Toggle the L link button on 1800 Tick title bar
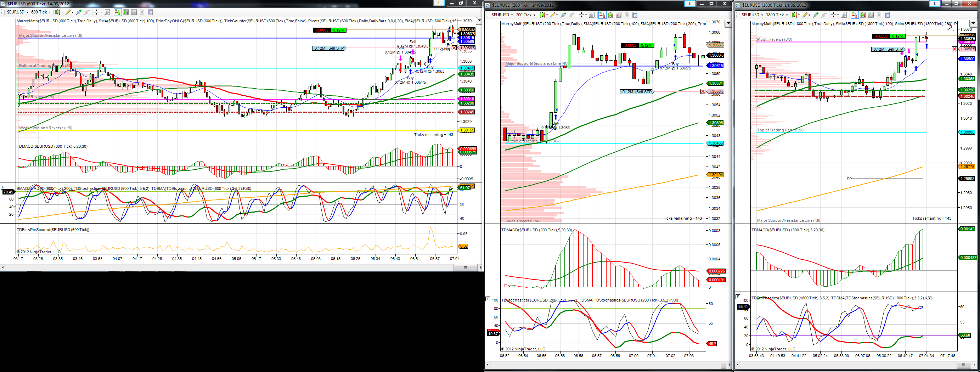The height and width of the screenshot is (372, 980). click(x=935, y=4)
